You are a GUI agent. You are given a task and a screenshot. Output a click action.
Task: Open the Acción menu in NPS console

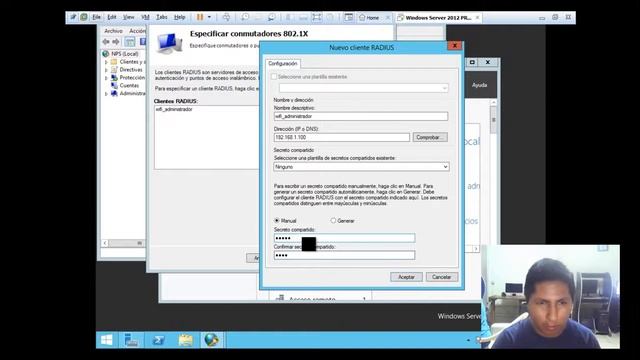click(138, 31)
